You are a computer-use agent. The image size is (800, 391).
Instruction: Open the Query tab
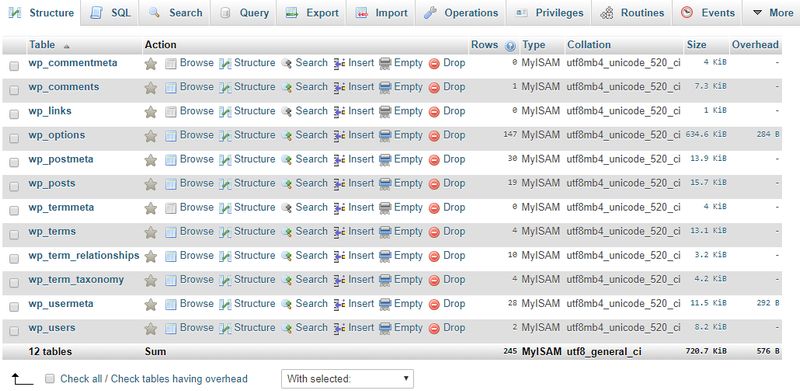point(243,13)
